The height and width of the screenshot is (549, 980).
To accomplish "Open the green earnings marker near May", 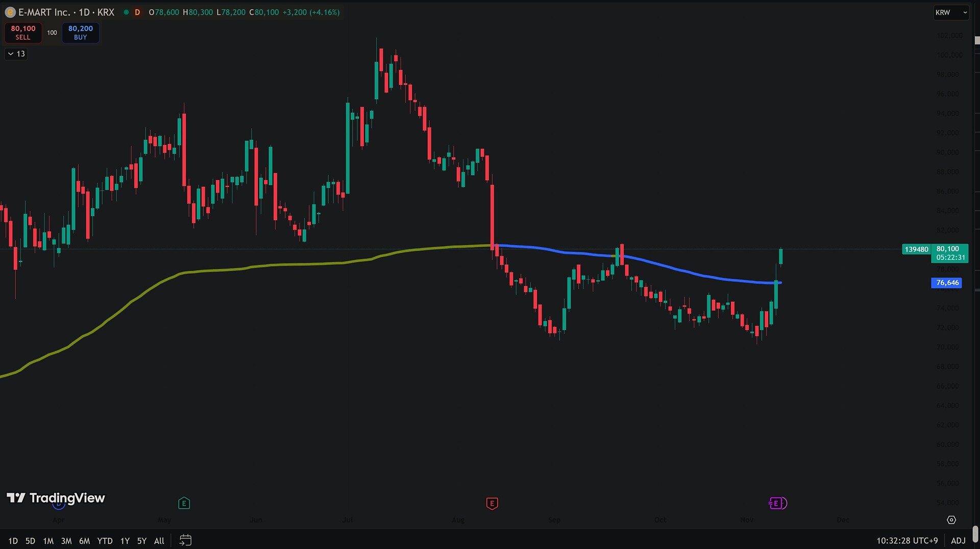I will (x=184, y=504).
